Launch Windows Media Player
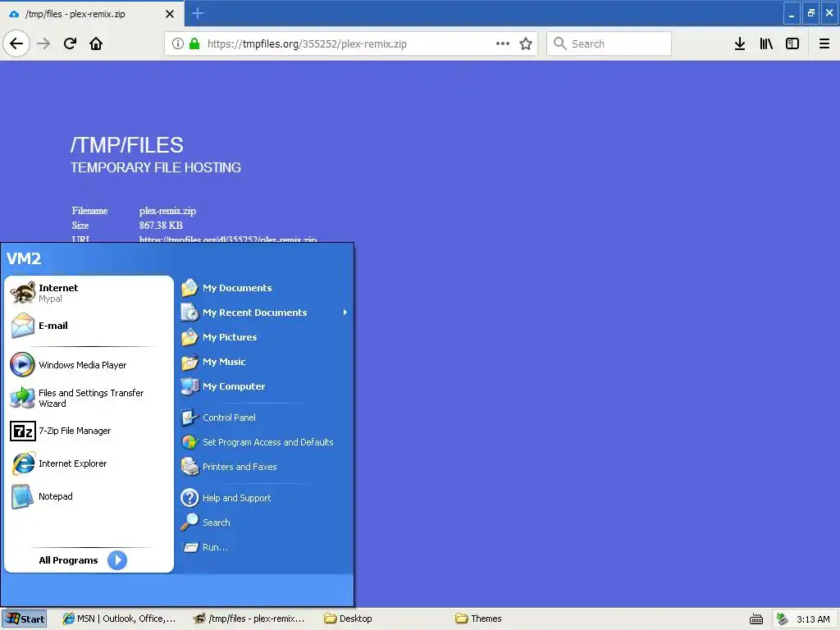This screenshot has width=840, height=630. (89, 365)
